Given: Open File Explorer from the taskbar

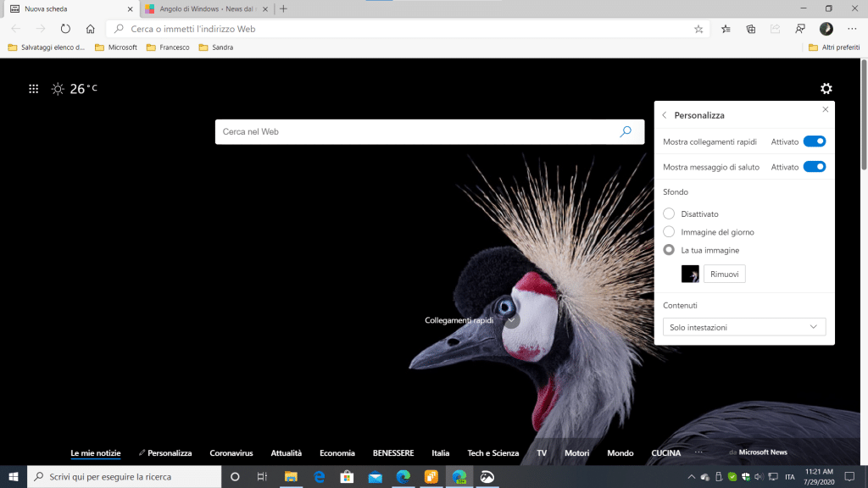Looking at the screenshot, I should click(x=291, y=476).
